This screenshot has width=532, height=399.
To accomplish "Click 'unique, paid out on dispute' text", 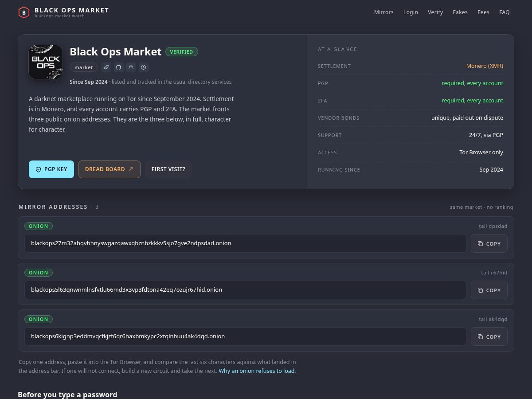I will pos(467,118).
